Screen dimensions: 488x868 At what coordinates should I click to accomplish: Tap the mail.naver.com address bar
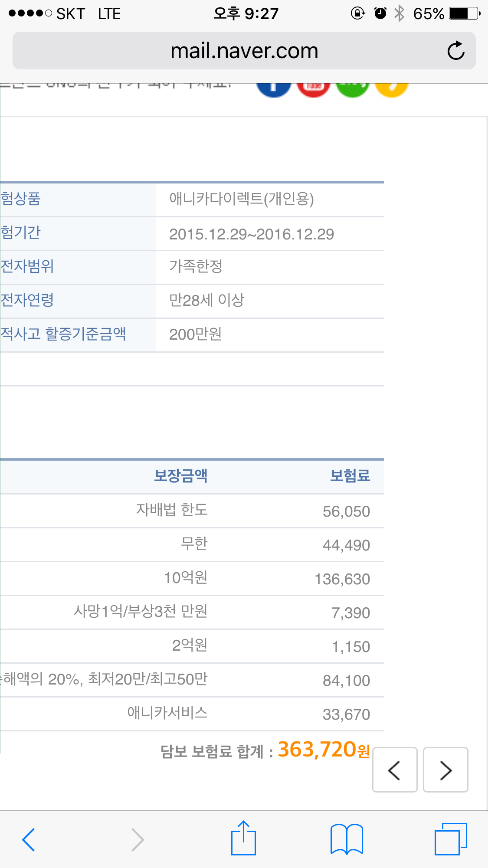point(244,51)
